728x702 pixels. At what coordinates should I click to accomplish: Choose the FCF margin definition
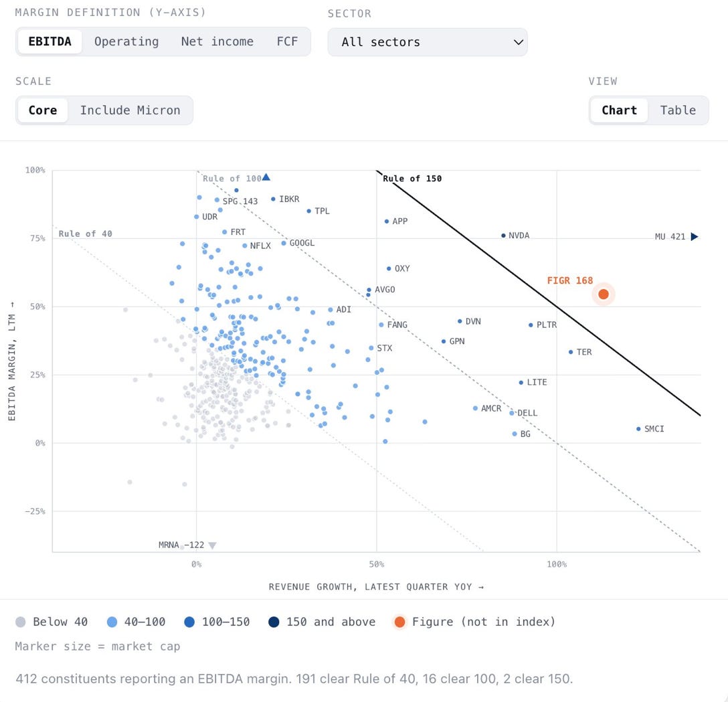(x=287, y=41)
